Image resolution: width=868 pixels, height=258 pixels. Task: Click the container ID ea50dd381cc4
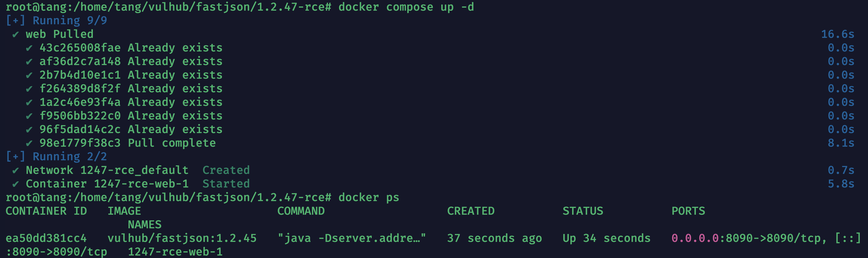coord(46,239)
